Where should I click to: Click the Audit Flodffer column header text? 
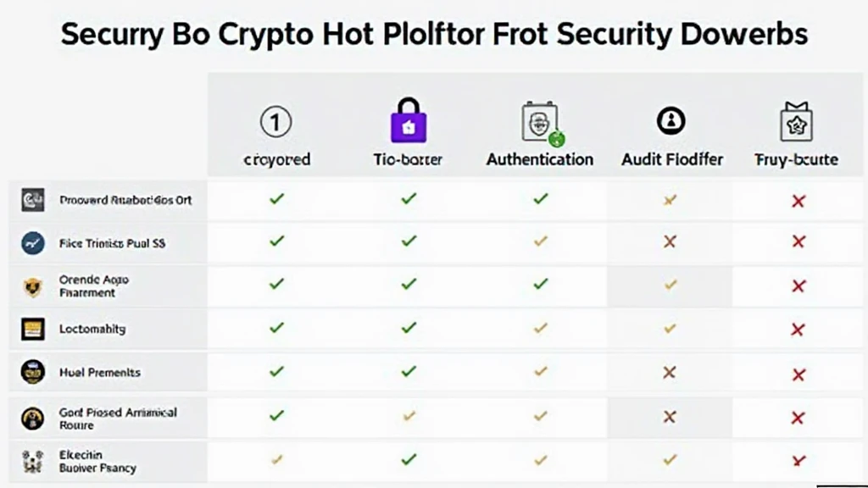pos(672,159)
